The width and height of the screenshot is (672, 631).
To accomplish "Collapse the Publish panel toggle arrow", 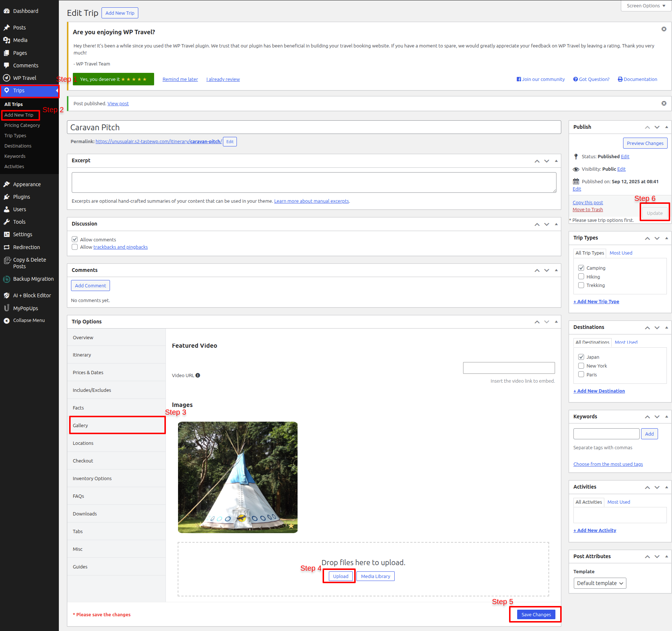I will 666,127.
